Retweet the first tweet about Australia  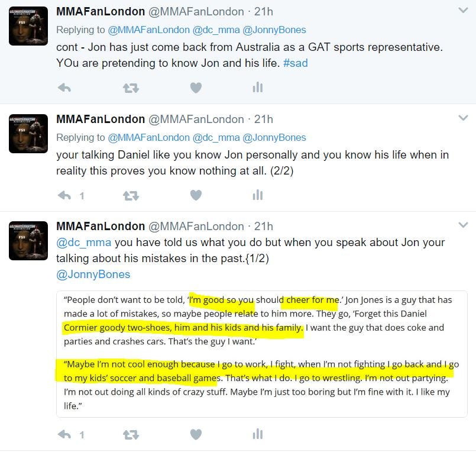pos(131,88)
